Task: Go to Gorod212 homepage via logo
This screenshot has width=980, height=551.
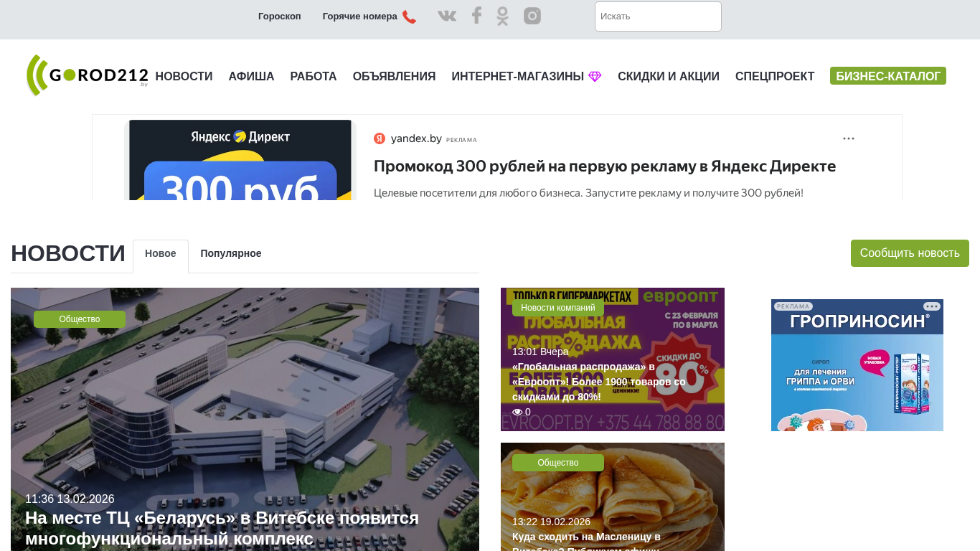Action: click(87, 75)
